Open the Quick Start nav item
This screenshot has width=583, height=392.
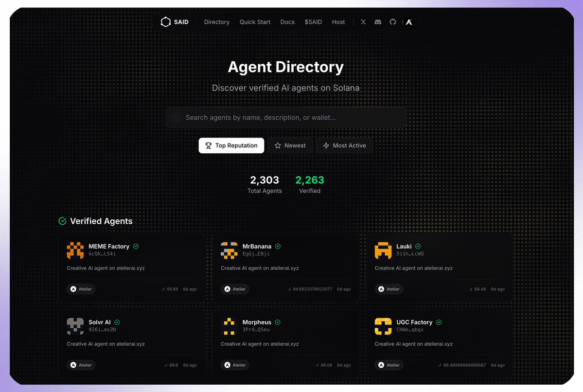click(255, 22)
